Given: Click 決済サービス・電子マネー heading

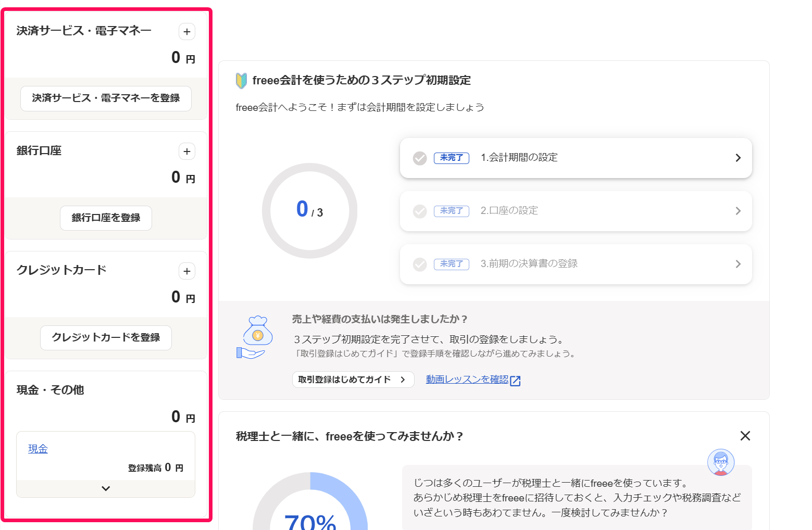Looking at the screenshot, I should (84, 31).
